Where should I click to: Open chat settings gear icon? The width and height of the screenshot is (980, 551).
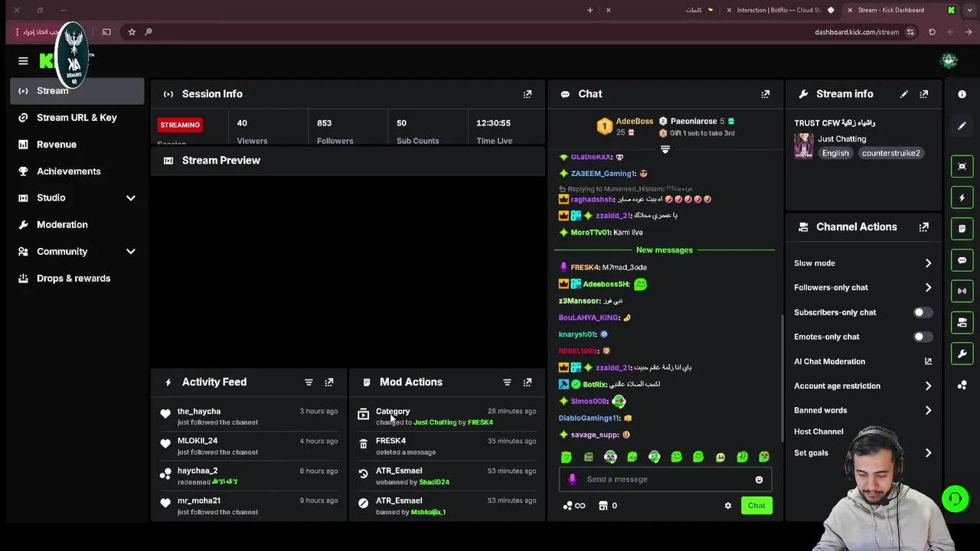728,506
